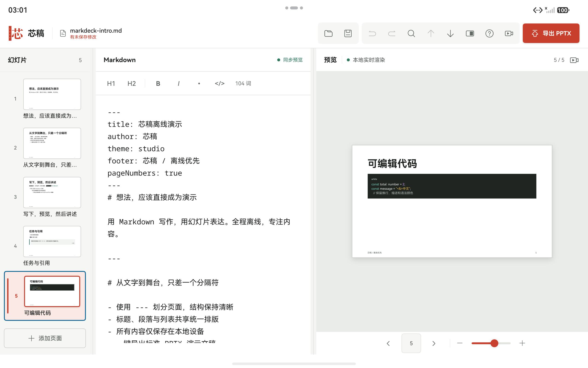
Task: Select slide 1 thumbnail 想法，应该直接成为演示
Action: [x=52, y=94]
